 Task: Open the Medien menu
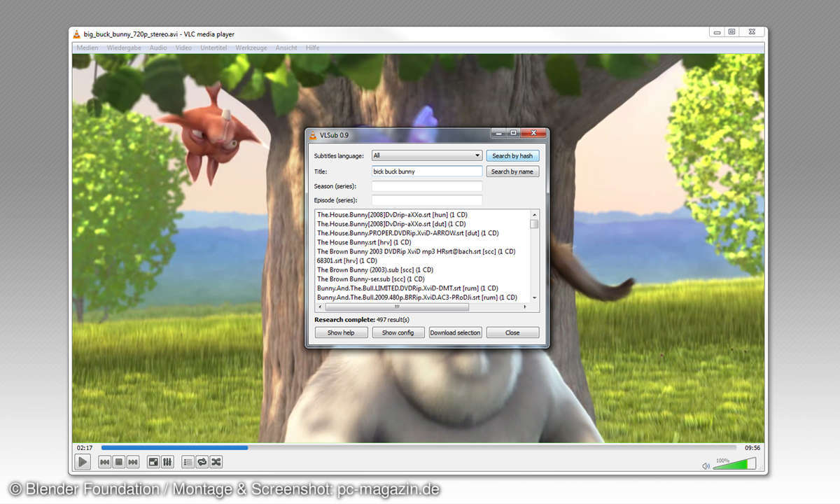pyautogui.click(x=87, y=48)
